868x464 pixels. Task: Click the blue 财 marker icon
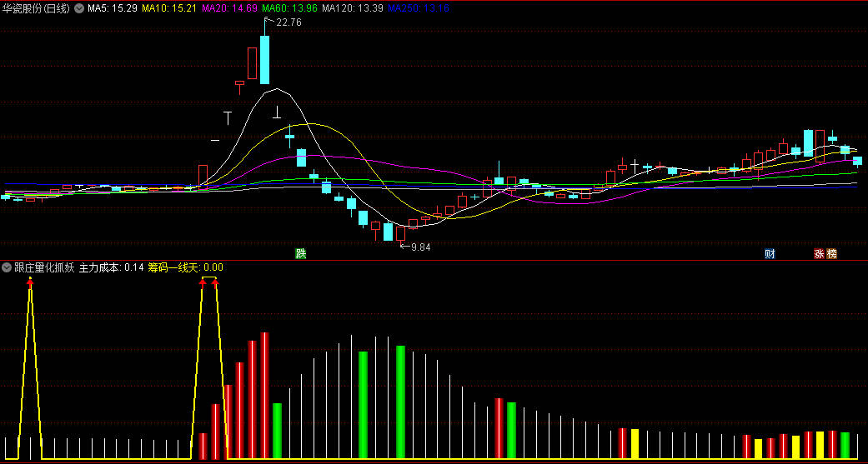770,254
